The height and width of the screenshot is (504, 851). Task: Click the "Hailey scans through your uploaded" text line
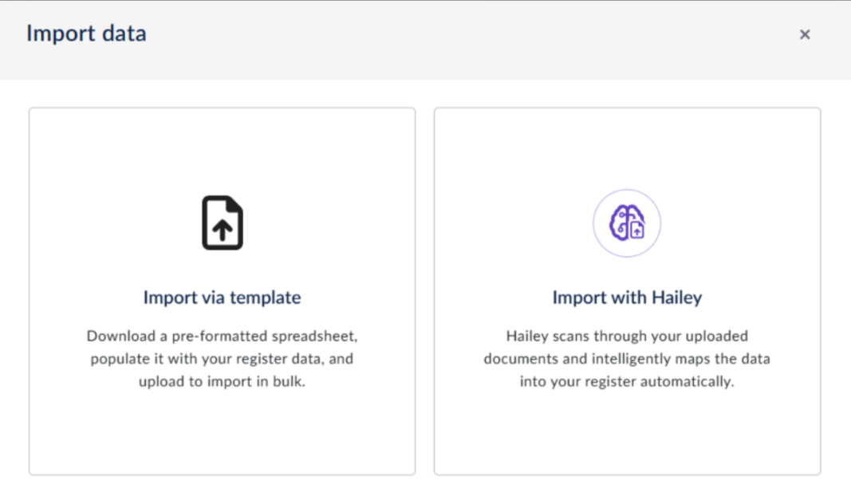[627, 336]
